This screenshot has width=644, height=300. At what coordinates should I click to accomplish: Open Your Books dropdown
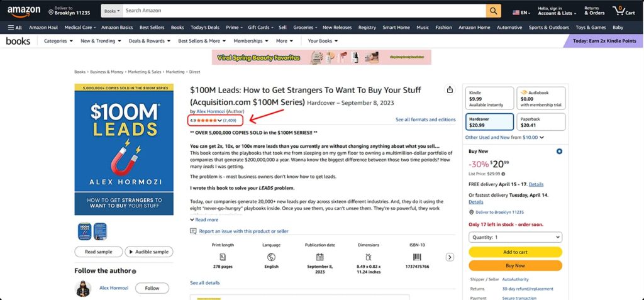323,41
